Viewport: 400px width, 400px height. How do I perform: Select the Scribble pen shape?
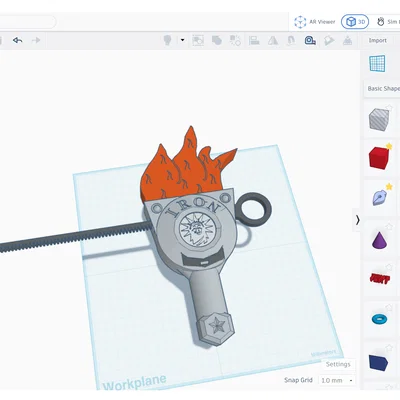[379, 198]
